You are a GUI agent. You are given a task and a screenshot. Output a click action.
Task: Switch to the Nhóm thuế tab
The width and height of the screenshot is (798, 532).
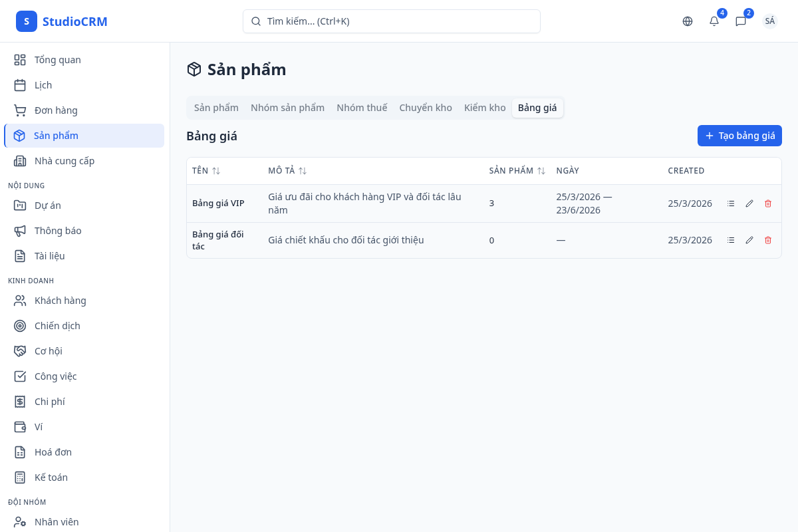click(362, 108)
